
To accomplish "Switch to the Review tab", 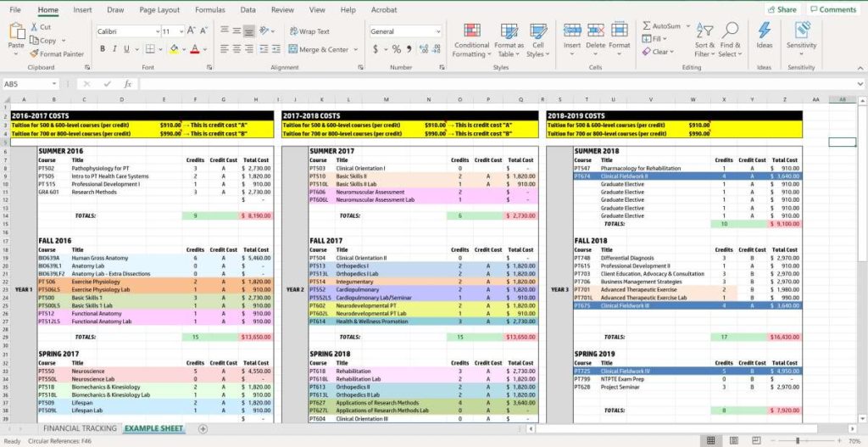I will [x=282, y=10].
